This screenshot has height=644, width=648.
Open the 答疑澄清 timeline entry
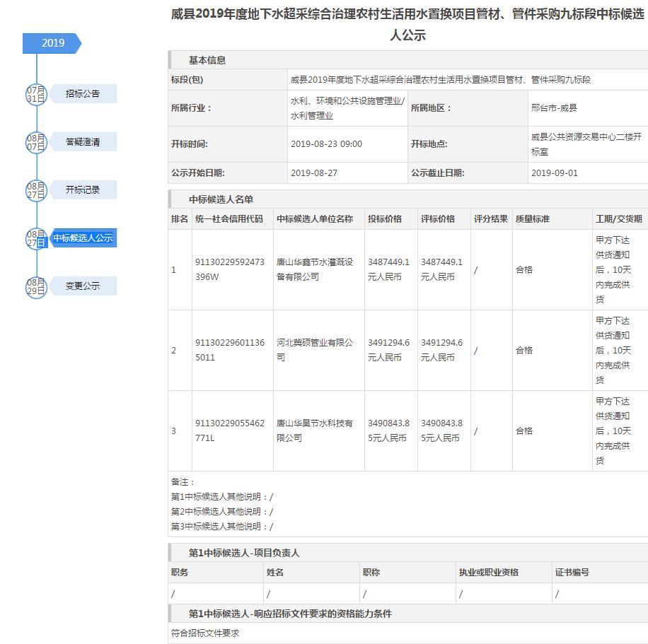pyautogui.click(x=83, y=142)
